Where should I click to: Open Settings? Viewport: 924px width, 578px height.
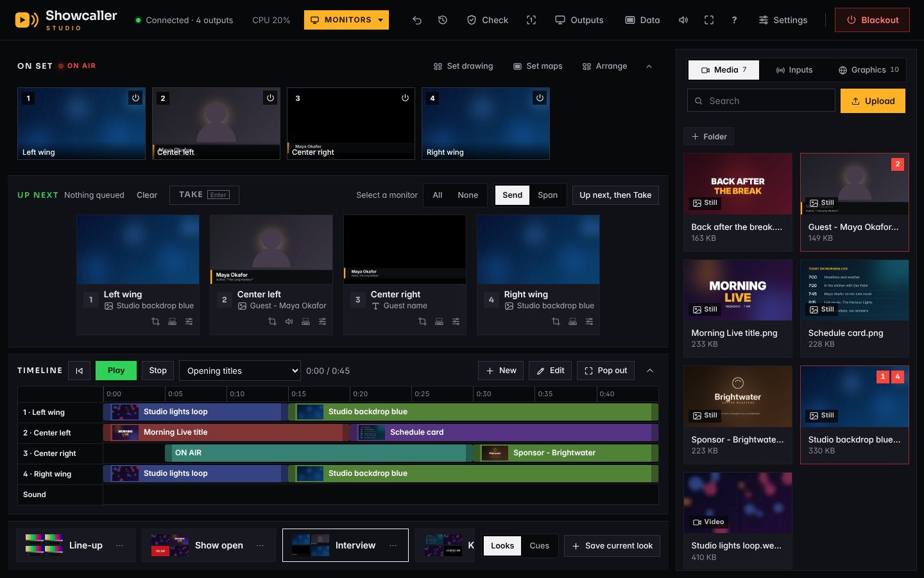pyautogui.click(x=783, y=20)
